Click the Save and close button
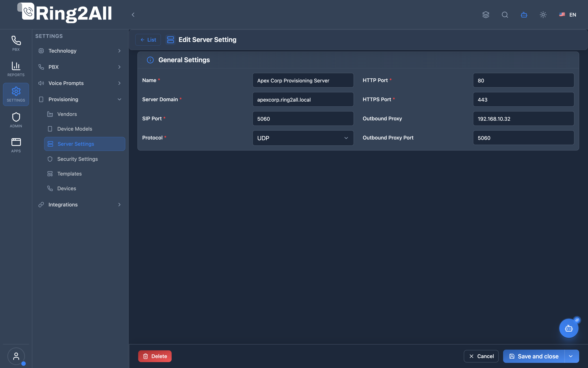The height and width of the screenshot is (368, 588). coord(534,356)
